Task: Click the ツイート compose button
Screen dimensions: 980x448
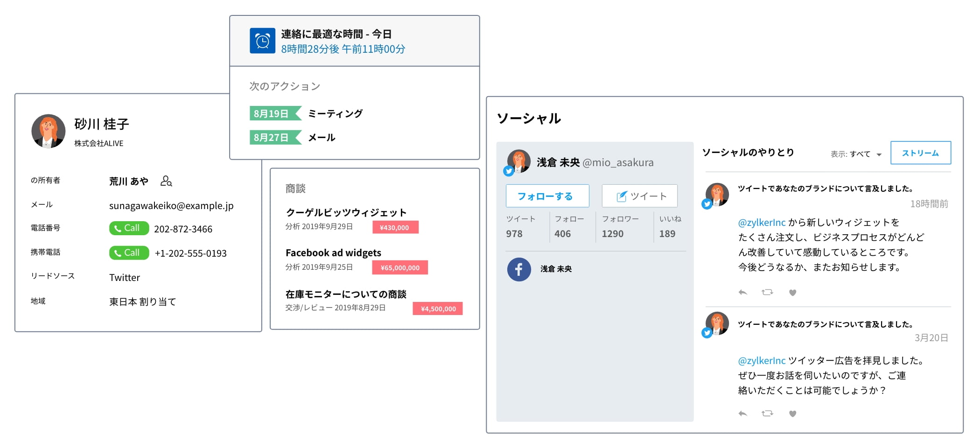Action: coord(639,196)
